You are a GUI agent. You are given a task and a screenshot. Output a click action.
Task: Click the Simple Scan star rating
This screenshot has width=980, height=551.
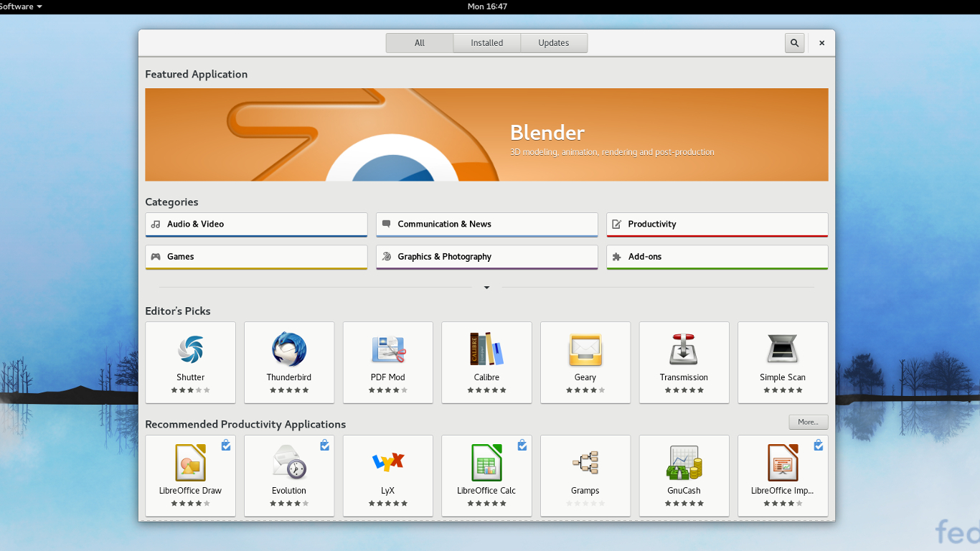pyautogui.click(x=783, y=390)
